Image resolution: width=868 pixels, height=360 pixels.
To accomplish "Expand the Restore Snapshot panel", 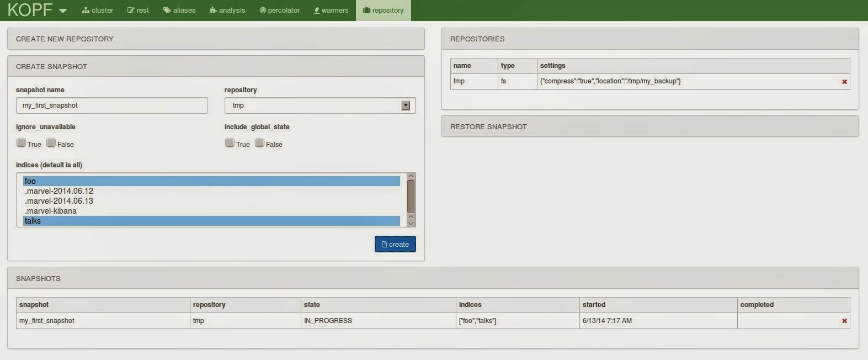I will coord(650,126).
